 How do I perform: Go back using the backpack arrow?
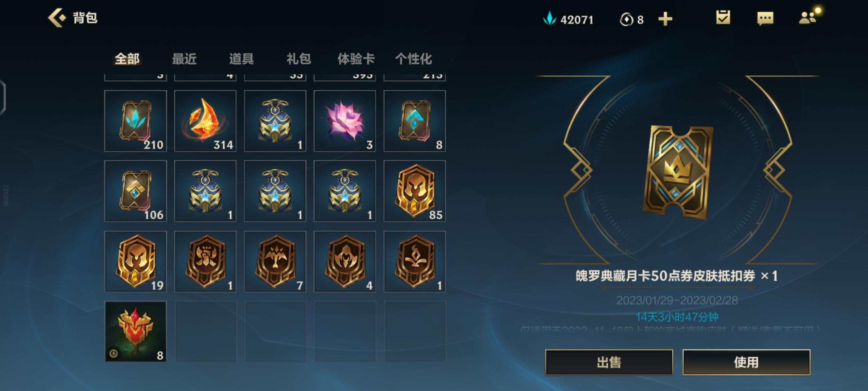click(57, 18)
